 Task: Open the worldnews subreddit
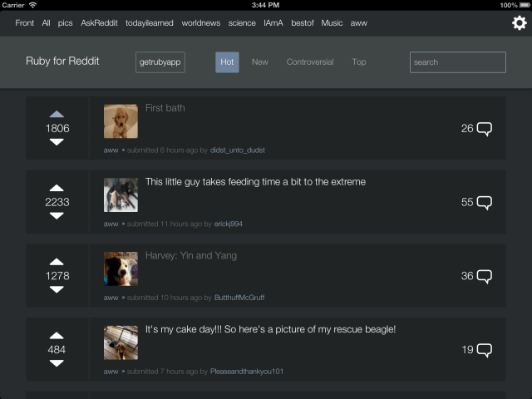point(200,23)
